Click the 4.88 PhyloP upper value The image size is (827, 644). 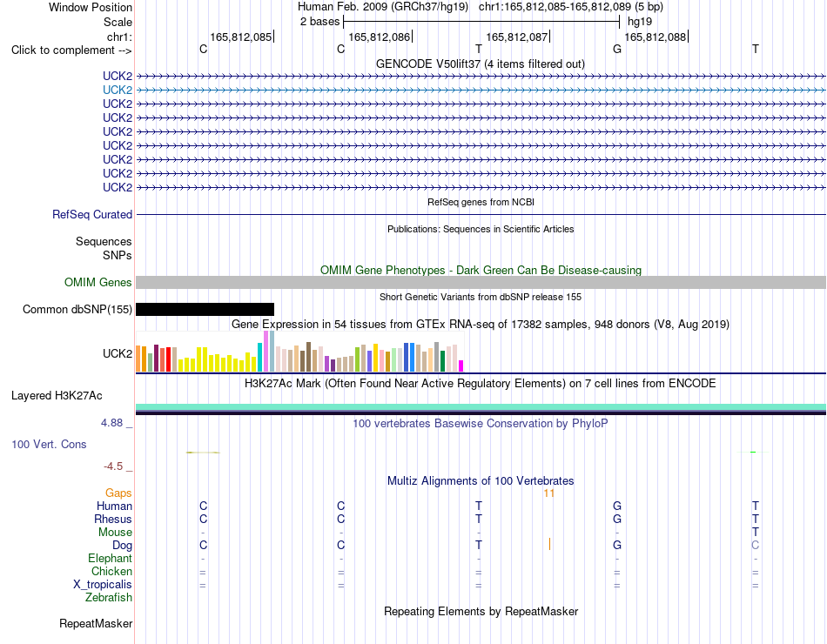(x=111, y=422)
